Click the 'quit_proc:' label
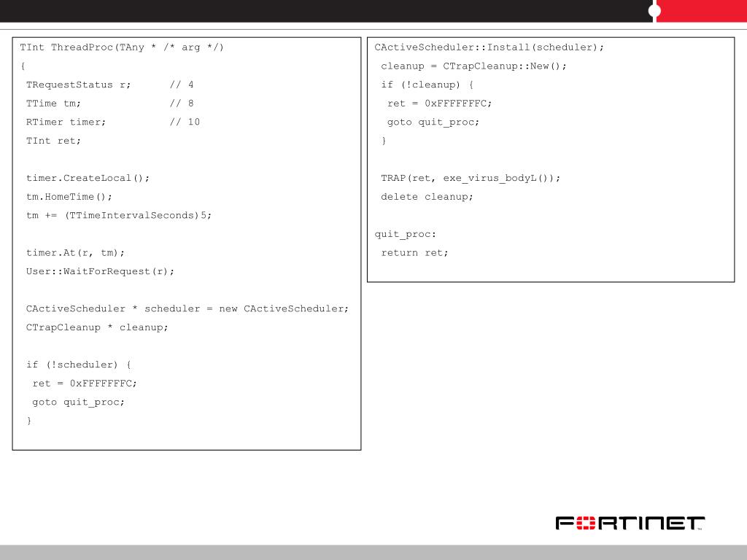The image size is (747, 560). click(x=406, y=234)
